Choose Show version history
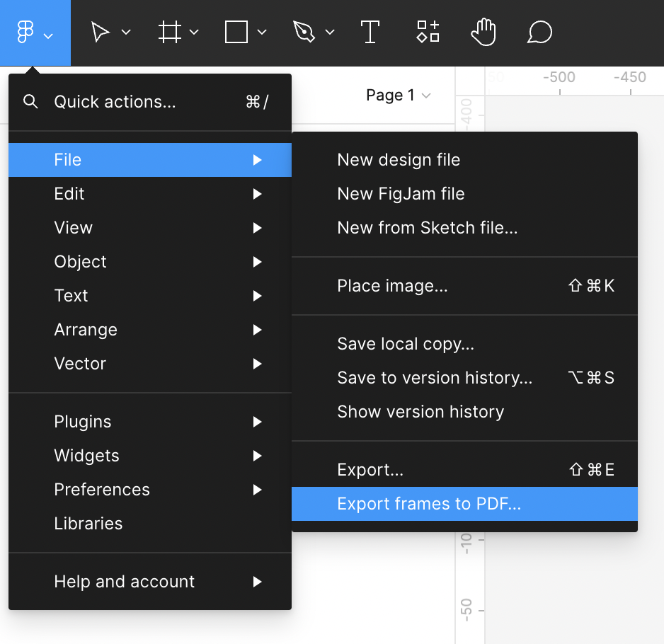Screen dimensions: 664x644 point(464,412)
